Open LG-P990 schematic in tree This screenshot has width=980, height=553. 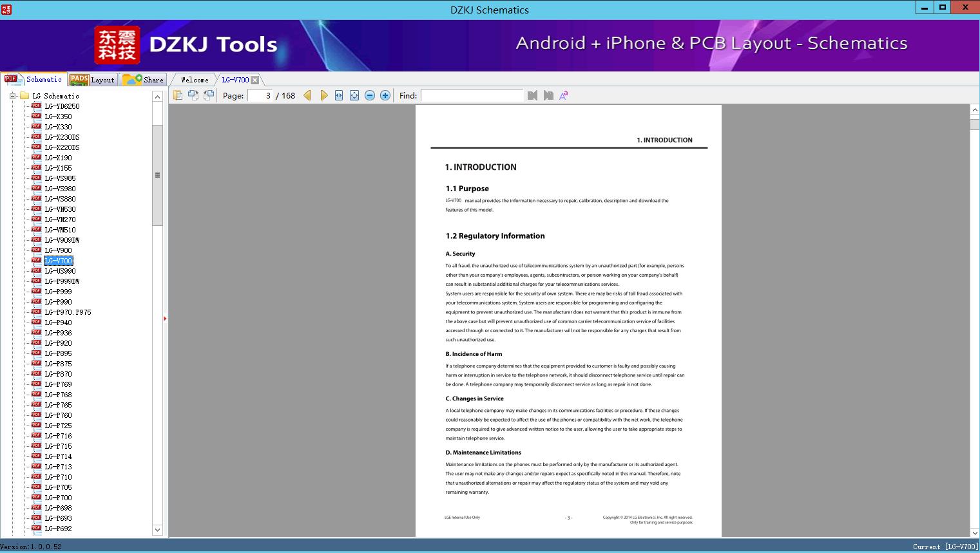58,302
